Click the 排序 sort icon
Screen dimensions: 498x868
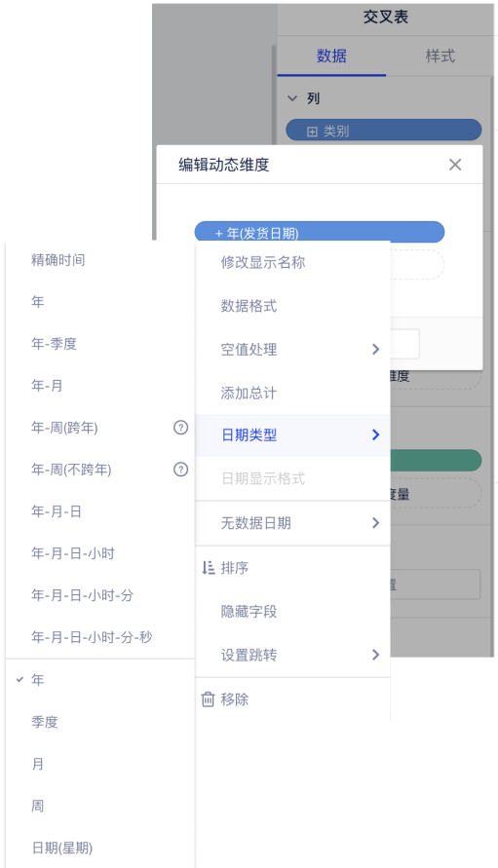pyautogui.click(x=209, y=567)
